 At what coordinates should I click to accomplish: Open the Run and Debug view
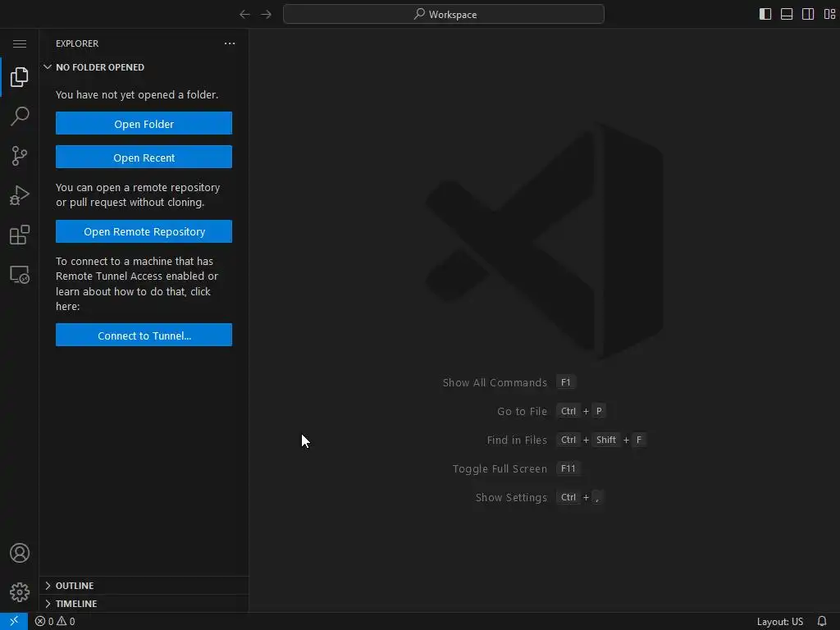point(20,195)
